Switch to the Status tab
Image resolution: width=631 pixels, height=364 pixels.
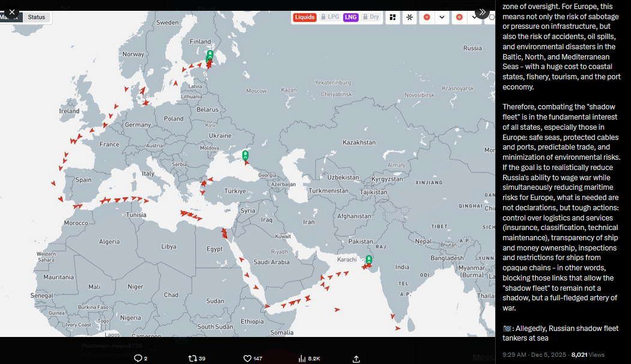point(37,17)
